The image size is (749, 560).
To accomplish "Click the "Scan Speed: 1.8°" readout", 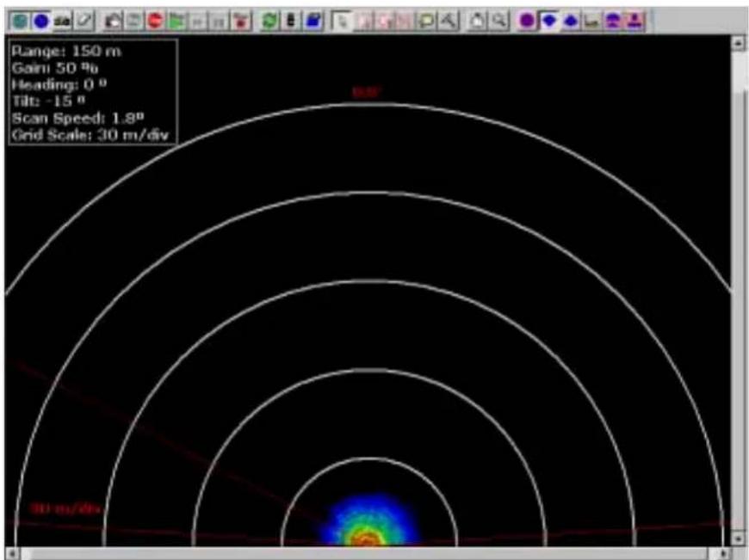I will click(x=77, y=118).
